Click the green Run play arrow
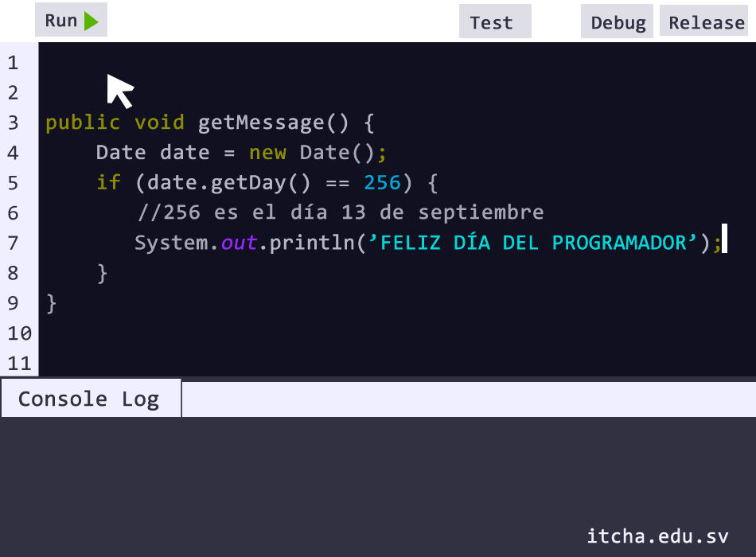The height and width of the screenshot is (557, 756). (91, 21)
